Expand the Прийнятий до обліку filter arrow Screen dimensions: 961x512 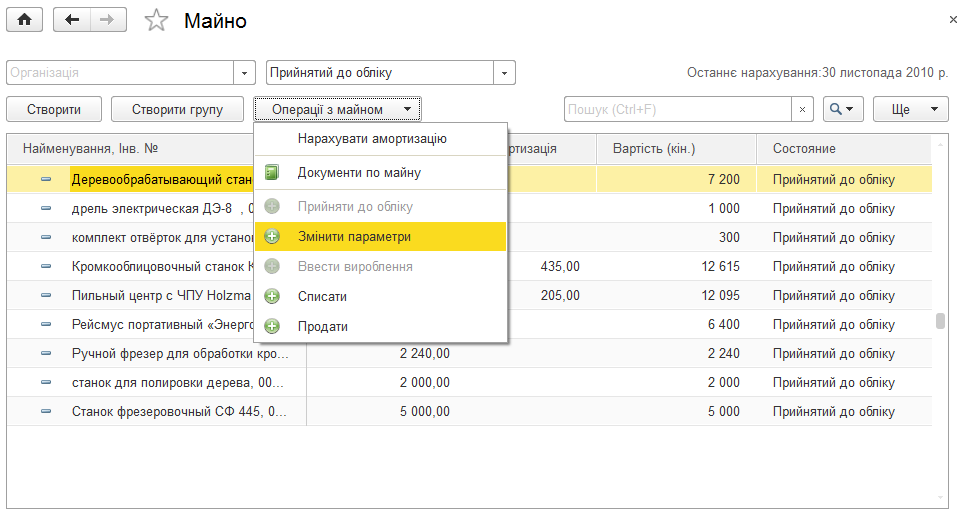[504, 72]
